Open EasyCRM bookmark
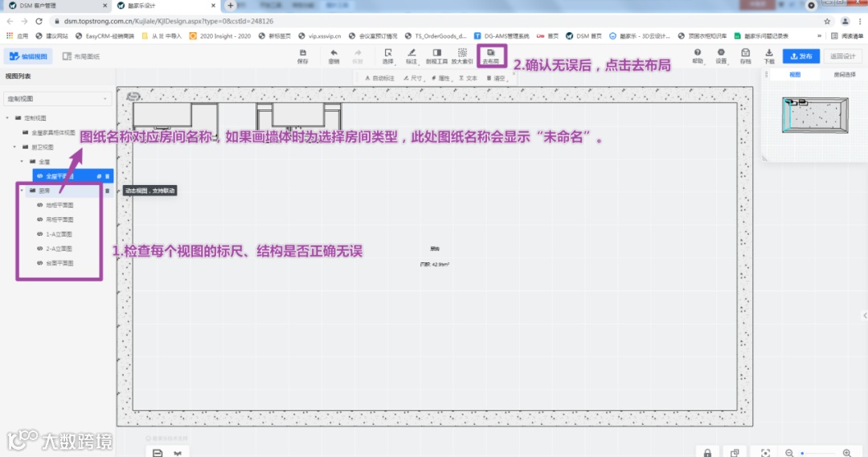This screenshot has width=868, height=457. tap(104, 36)
